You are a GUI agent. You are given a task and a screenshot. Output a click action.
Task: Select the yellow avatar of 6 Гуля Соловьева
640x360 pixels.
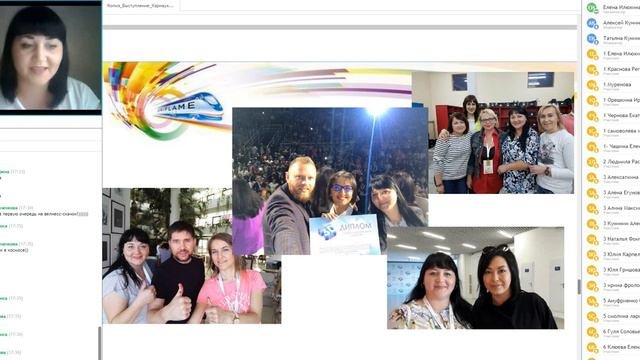592,332
